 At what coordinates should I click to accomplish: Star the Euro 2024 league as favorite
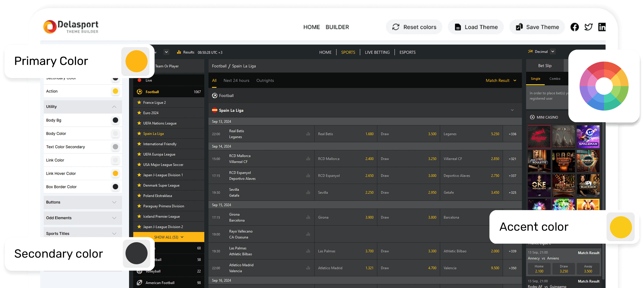click(139, 113)
